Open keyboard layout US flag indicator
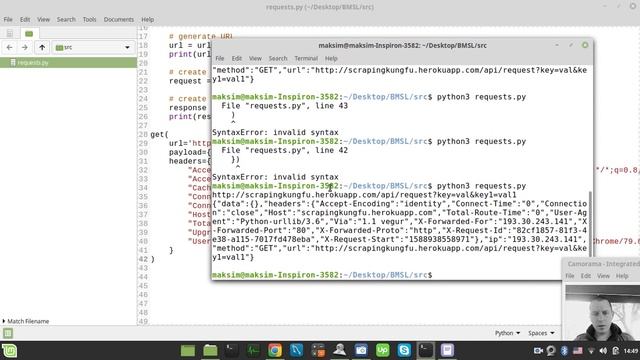 tap(578, 351)
